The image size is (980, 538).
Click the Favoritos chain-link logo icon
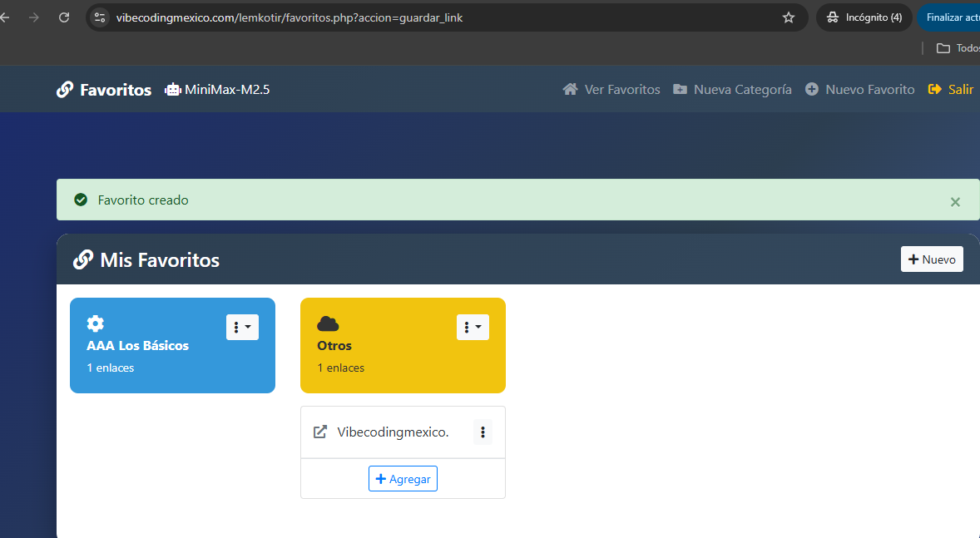coord(65,90)
